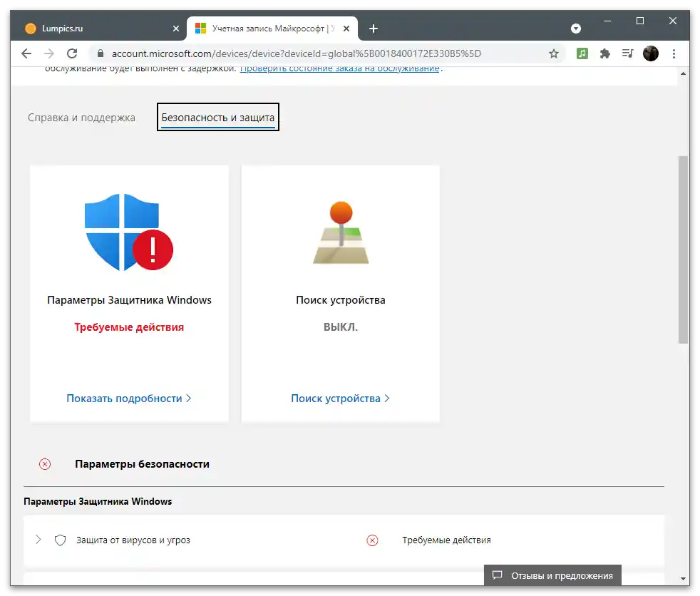
Task: Click the red X icon beside Параметры безопасности
Action: (x=45, y=464)
